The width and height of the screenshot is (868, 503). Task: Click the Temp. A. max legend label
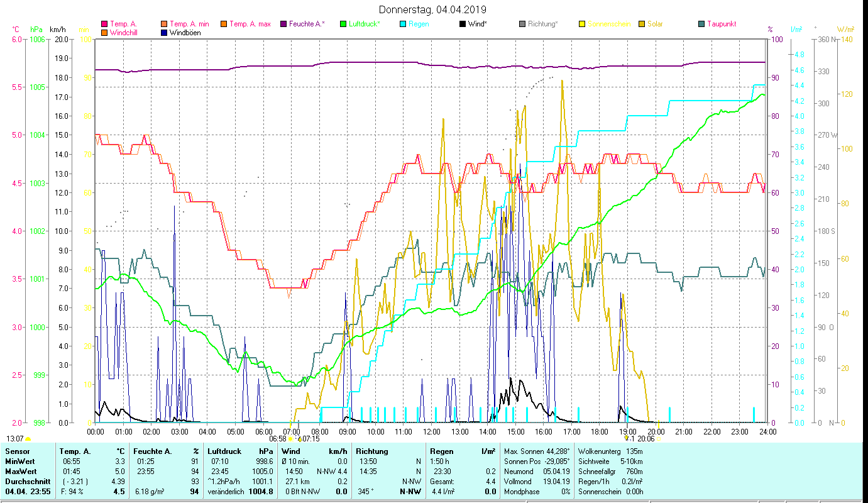coord(250,25)
